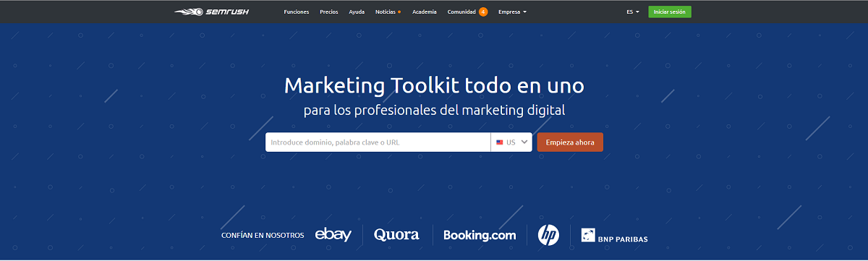
Task: Click the eBay logo
Action: tap(333, 234)
